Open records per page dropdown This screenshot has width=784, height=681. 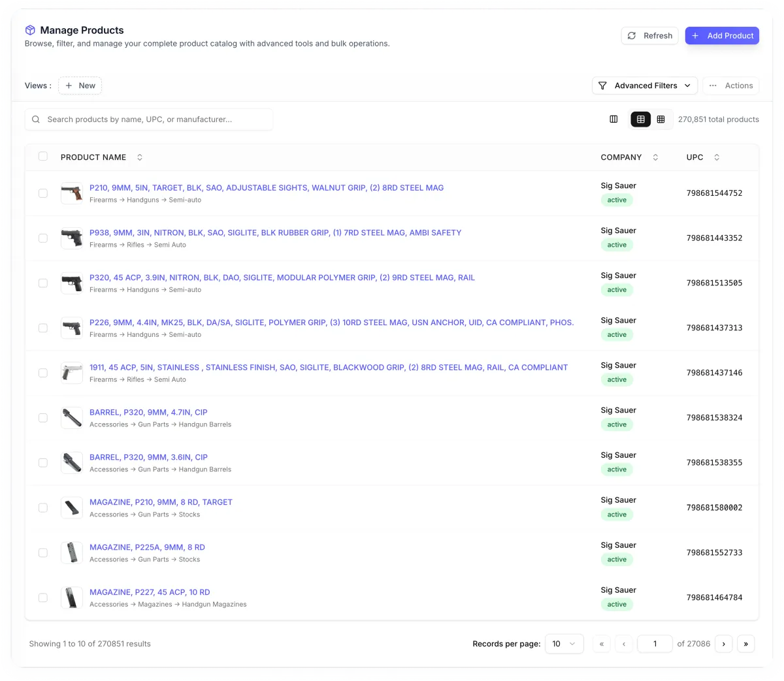[564, 644]
